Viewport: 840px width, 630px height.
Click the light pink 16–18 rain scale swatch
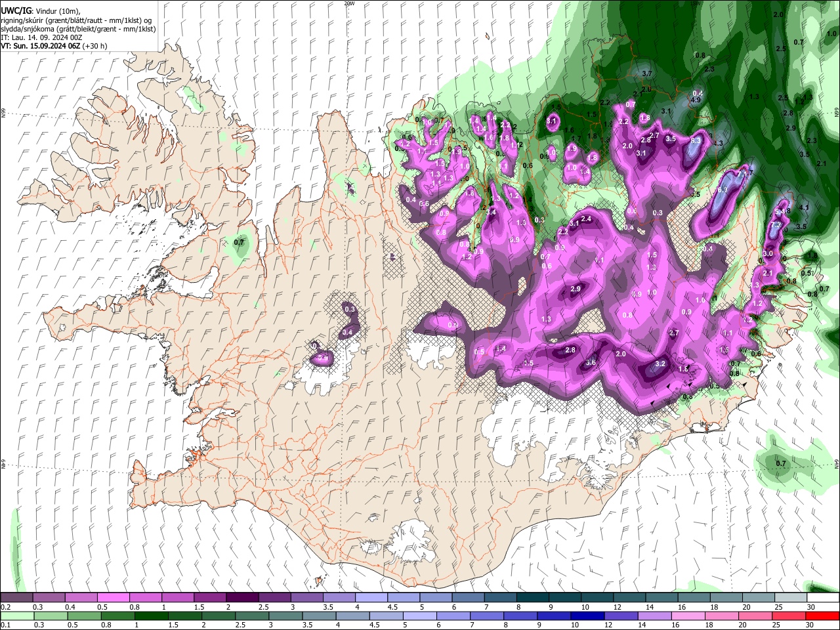tap(687, 616)
